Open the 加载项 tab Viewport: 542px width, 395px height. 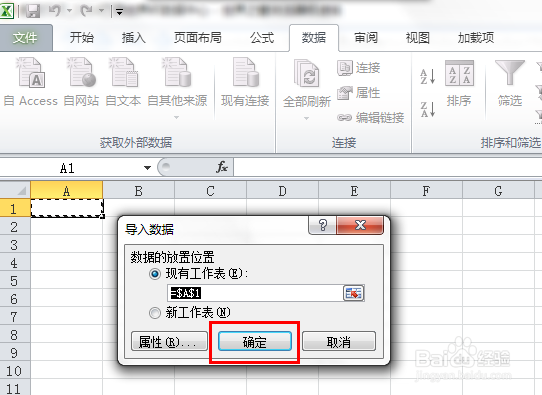click(x=476, y=37)
